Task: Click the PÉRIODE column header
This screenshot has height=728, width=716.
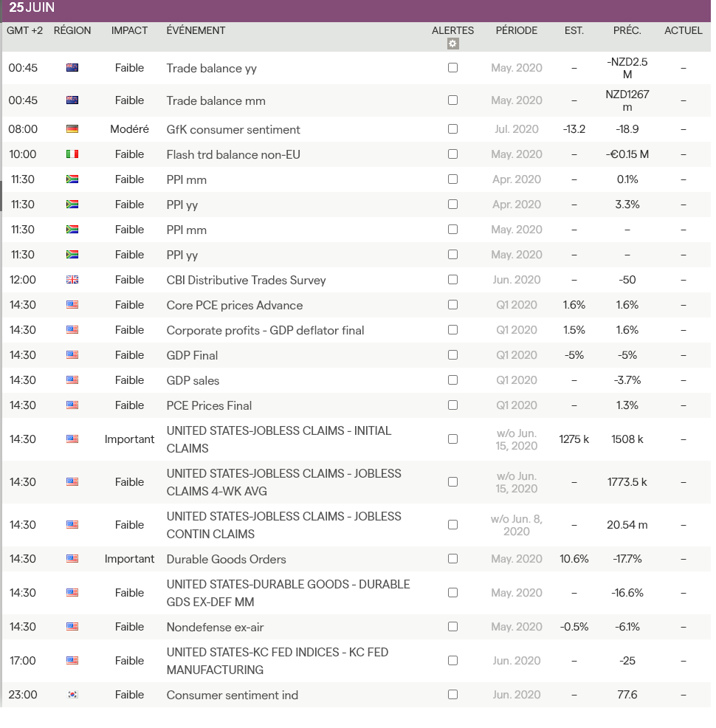Action: tap(517, 30)
